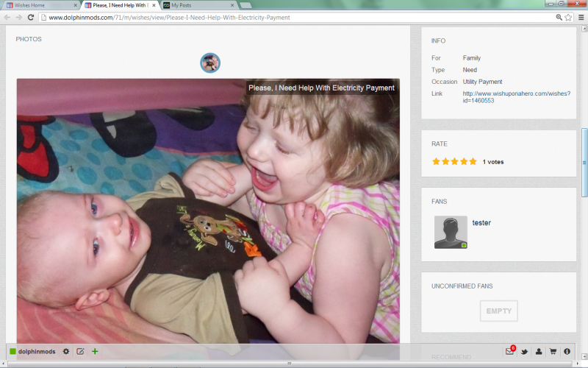Screen dimensions: 588x368
Task: Click the compose/edit pencil icon in the bottom bar
Action: coord(80,352)
